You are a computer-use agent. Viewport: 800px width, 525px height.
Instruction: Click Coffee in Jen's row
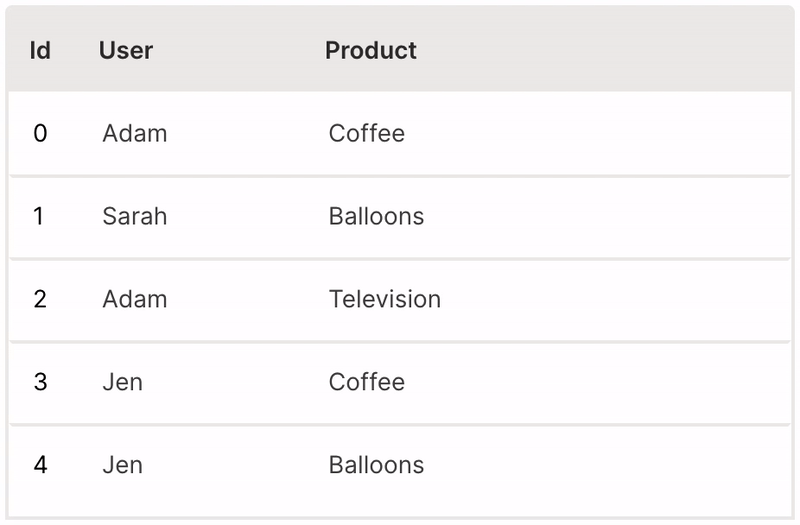click(x=367, y=382)
